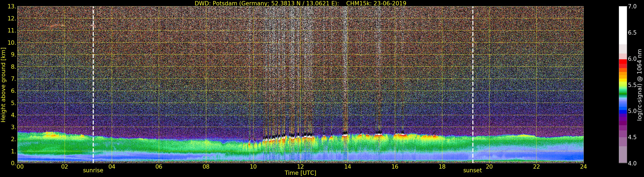Click the '3.' height tick label

pos(14,127)
